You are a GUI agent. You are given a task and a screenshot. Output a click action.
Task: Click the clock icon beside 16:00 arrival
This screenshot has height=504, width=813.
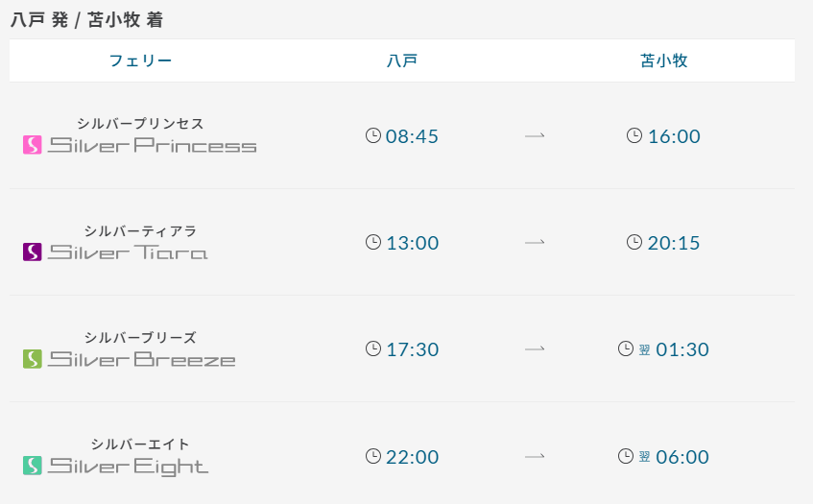click(634, 135)
